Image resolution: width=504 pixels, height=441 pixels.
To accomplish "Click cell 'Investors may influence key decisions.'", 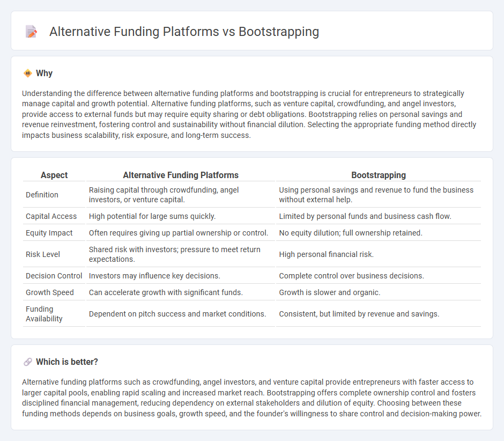I will pos(181,276).
